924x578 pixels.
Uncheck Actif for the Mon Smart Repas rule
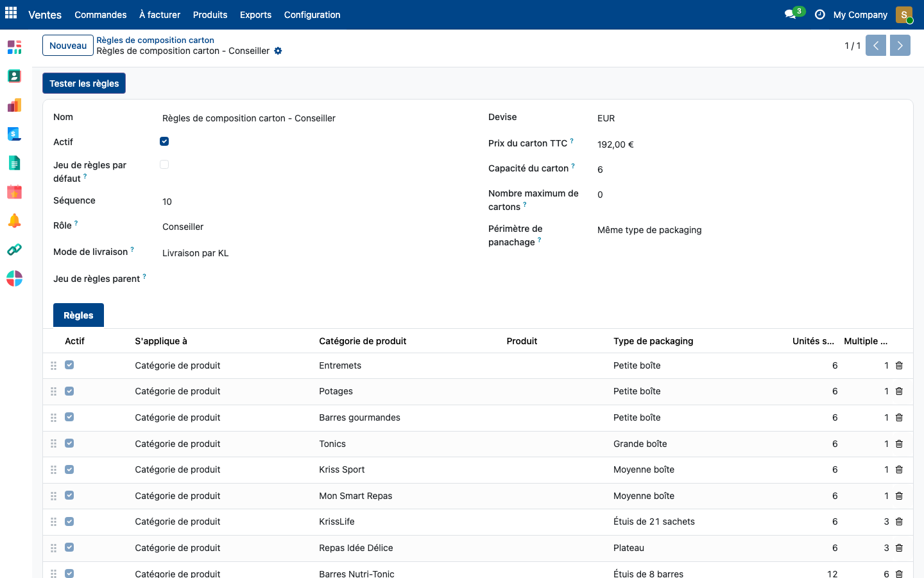tap(69, 495)
